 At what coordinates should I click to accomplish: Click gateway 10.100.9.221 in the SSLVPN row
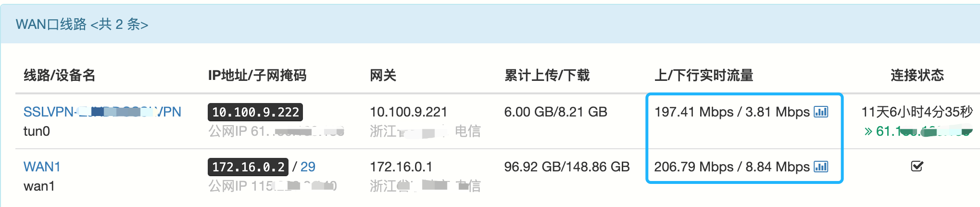pyautogui.click(x=408, y=112)
